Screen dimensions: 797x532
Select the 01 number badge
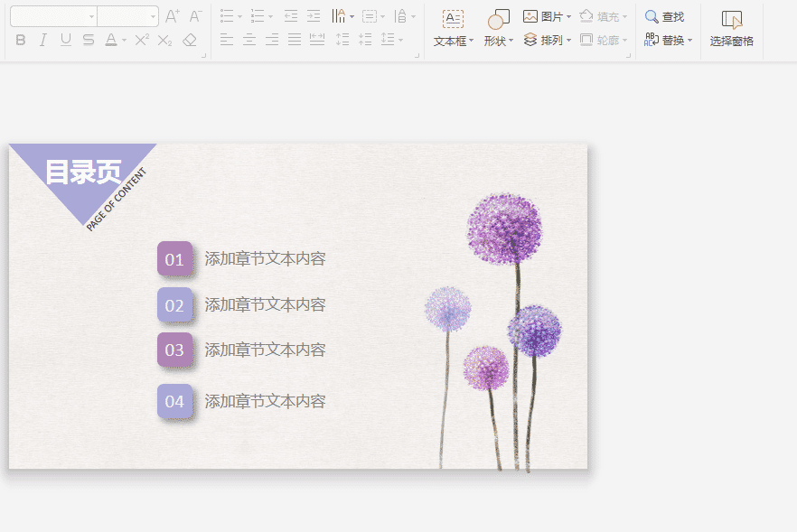[x=174, y=259]
